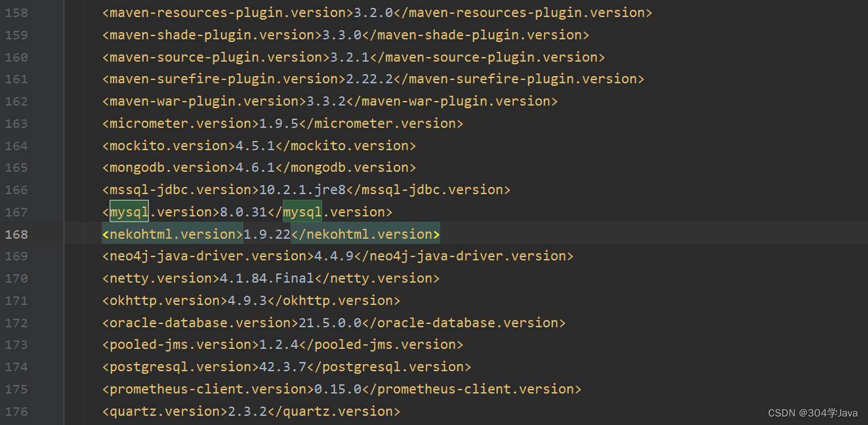The width and height of the screenshot is (868, 425).
Task: Click the closing netty.version tag
Action: pos(377,278)
